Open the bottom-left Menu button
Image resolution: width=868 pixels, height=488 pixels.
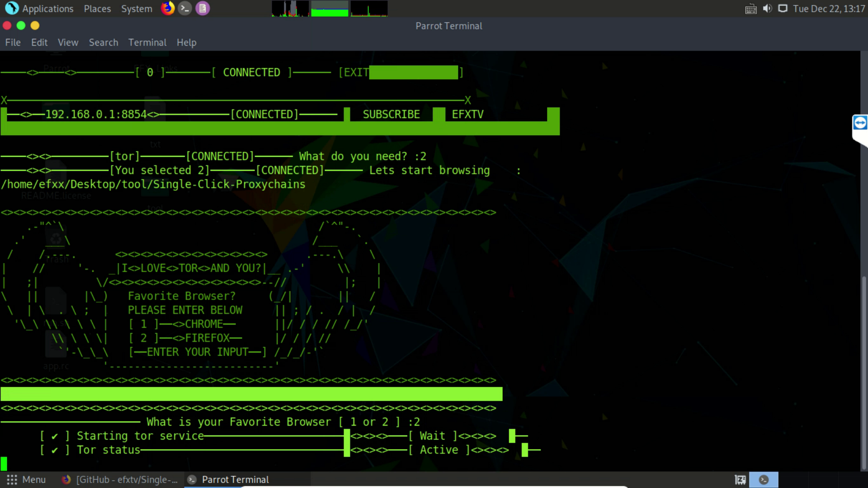pyautogui.click(x=26, y=479)
